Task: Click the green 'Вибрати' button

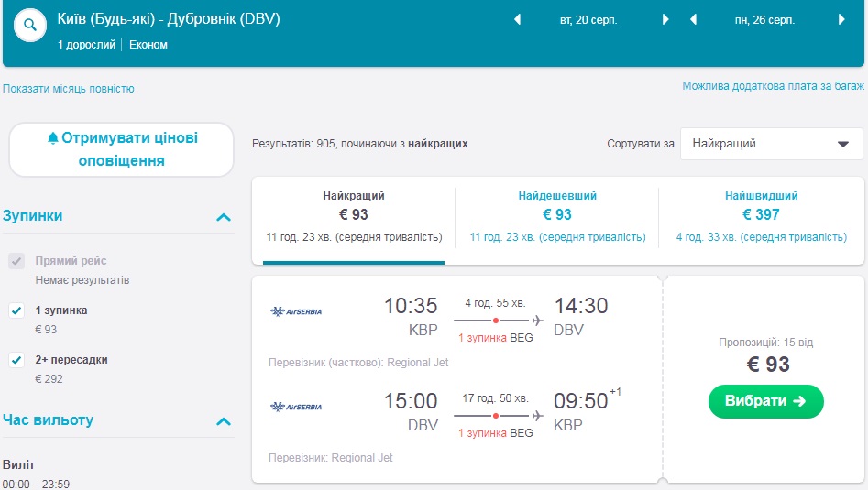Action: point(765,401)
